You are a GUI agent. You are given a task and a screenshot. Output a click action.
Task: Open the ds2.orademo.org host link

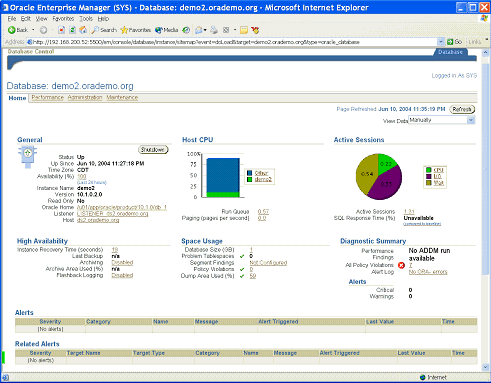(x=98, y=220)
